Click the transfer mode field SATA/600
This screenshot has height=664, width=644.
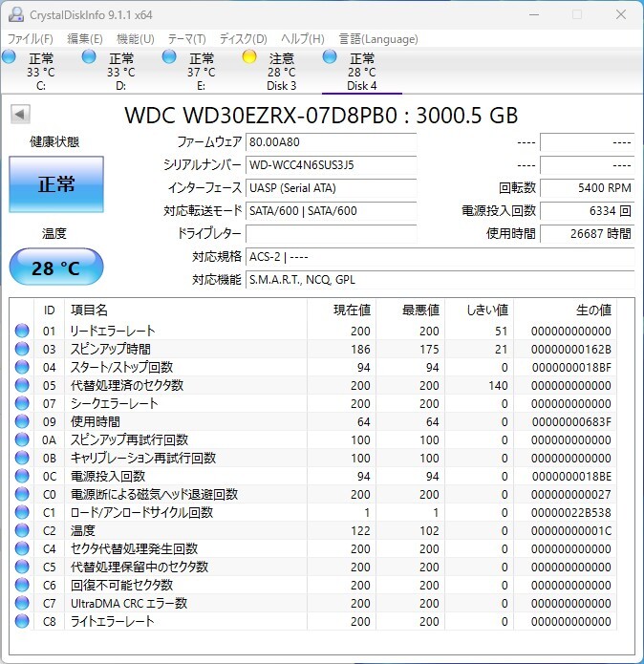click(x=332, y=211)
